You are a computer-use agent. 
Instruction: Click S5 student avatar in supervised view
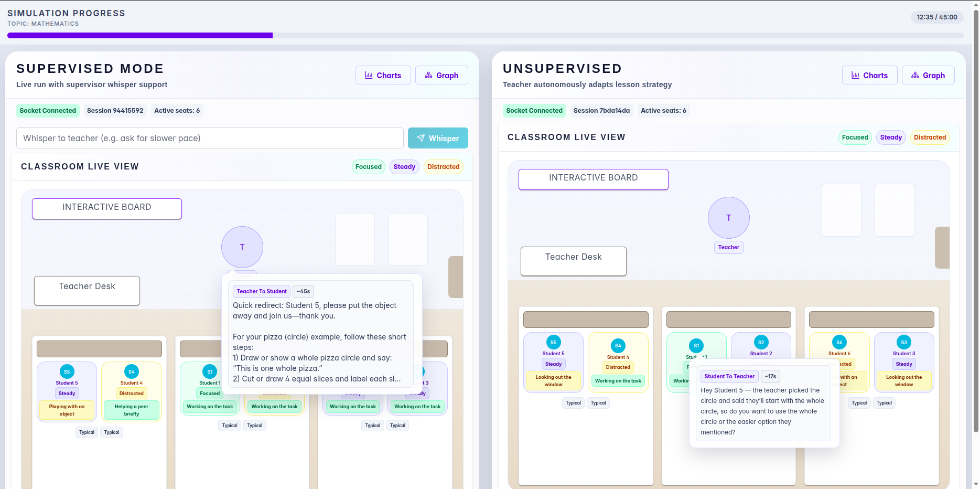(x=67, y=371)
